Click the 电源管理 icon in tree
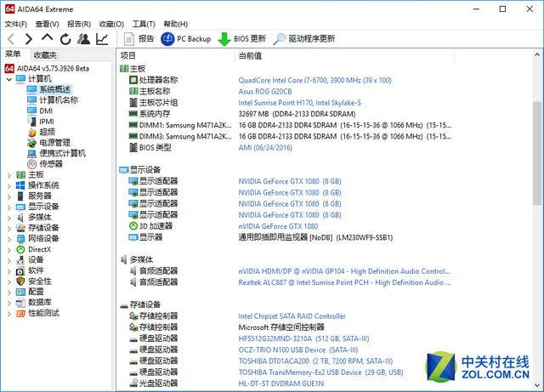 click(32, 143)
